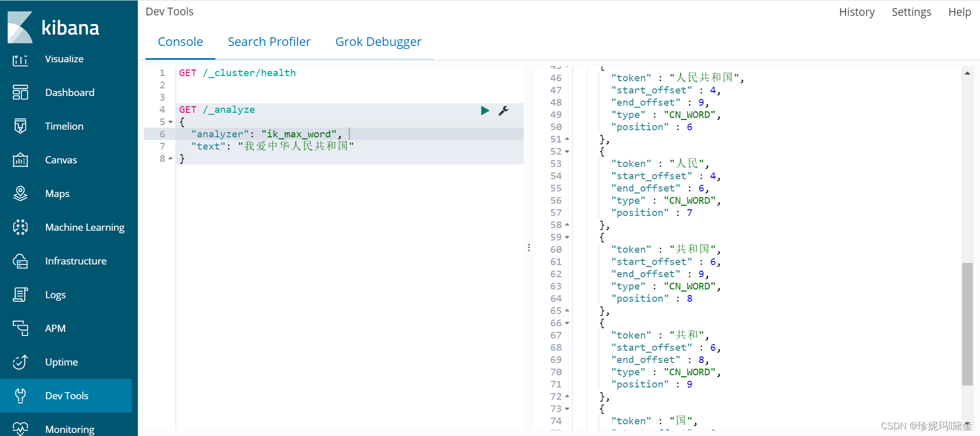The height and width of the screenshot is (436, 980).
Task: Click the Timelion label in sidebar
Action: point(64,126)
